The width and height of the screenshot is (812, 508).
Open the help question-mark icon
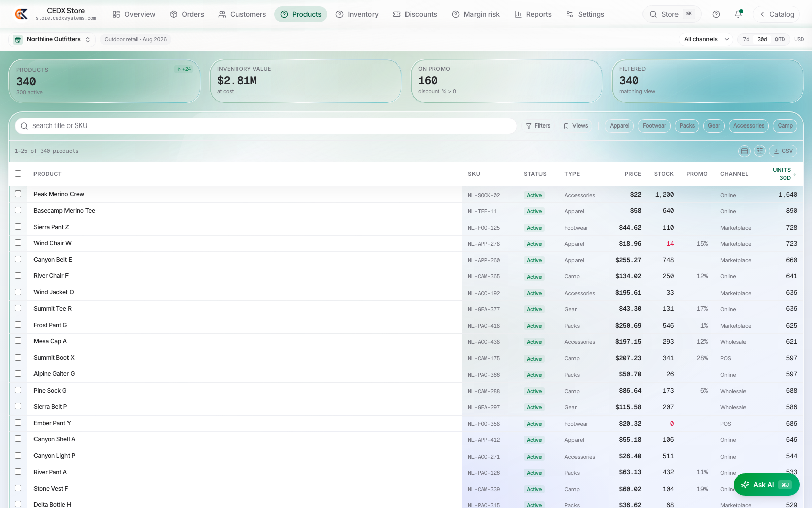click(716, 14)
